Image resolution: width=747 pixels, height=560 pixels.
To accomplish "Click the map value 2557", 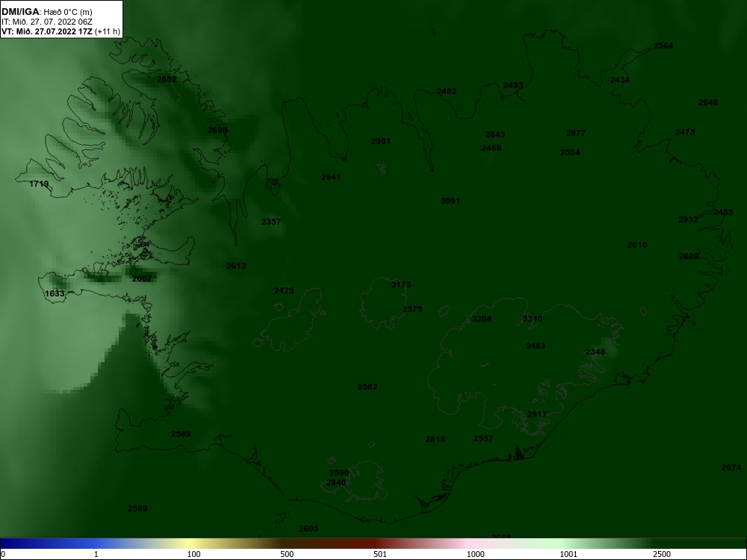I will point(483,438).
